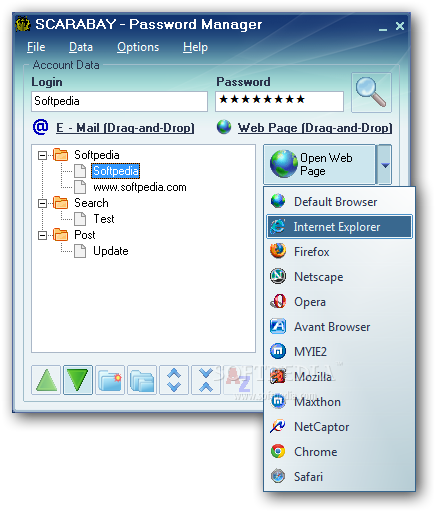Click the Default Browser globe icon
Image resolution: width=436 pixels, height=512 pixels.
pyautogui.click(x=278, y=201)
